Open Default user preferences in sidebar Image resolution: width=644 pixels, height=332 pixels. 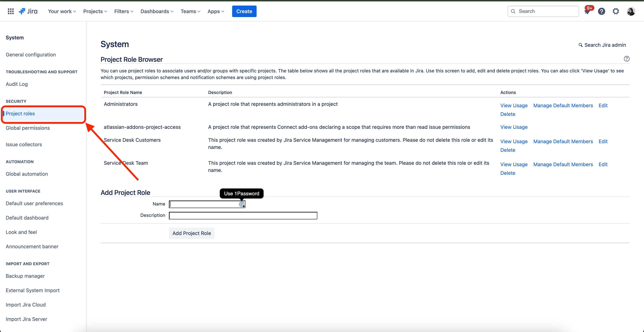[x=34, y=204]
